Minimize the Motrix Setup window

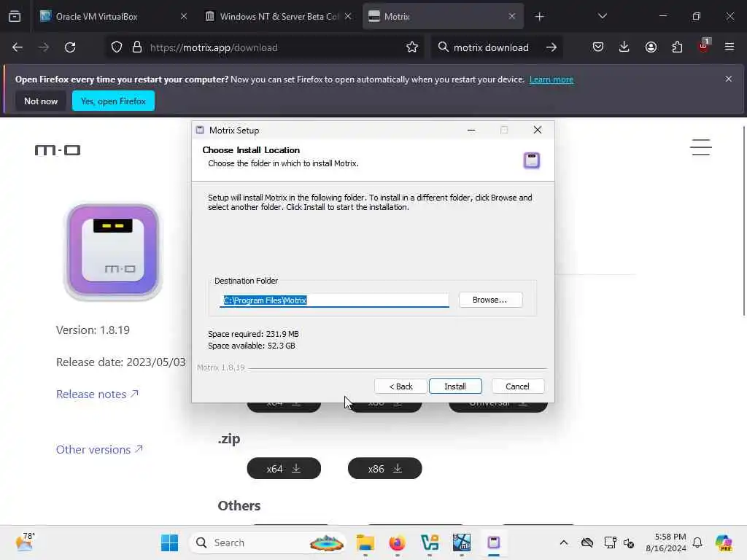click(471, 130)
